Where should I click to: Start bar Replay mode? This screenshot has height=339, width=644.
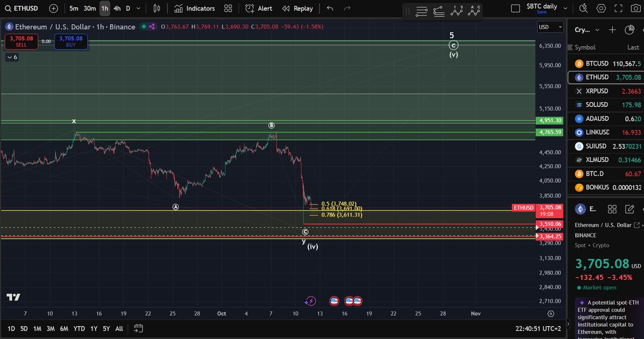click(298, 8)
